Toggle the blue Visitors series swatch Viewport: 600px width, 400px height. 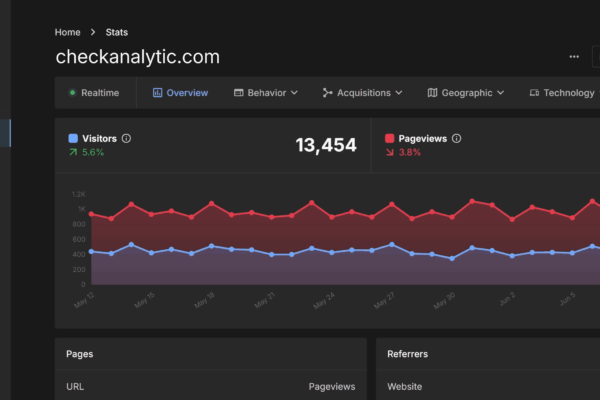click(73, 138)
